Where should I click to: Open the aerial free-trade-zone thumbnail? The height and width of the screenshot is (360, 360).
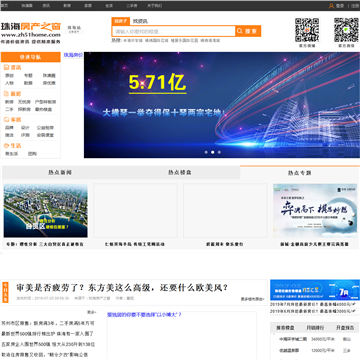46,210
